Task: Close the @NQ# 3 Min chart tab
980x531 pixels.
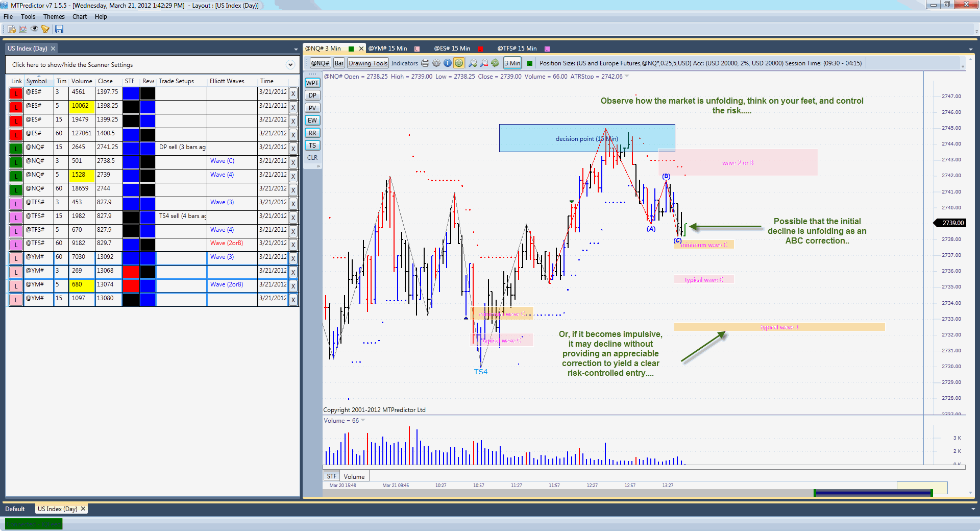Action: coord(361,49)
